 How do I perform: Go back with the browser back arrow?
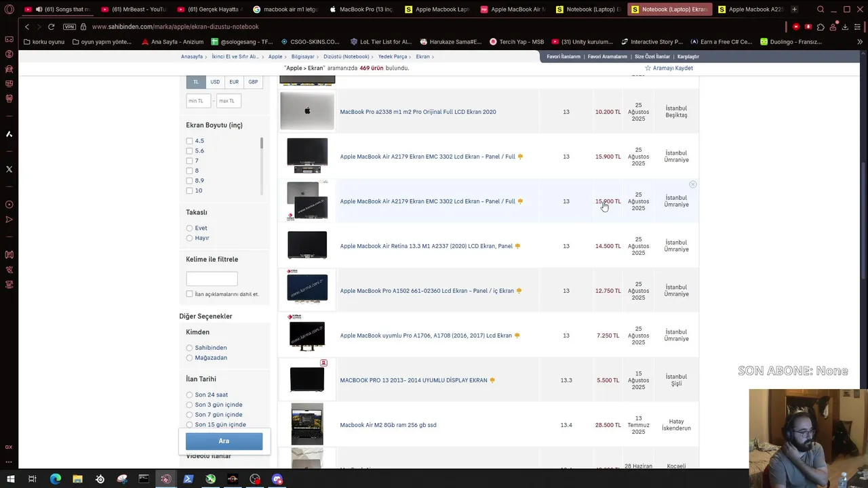(x=27, y=26)
